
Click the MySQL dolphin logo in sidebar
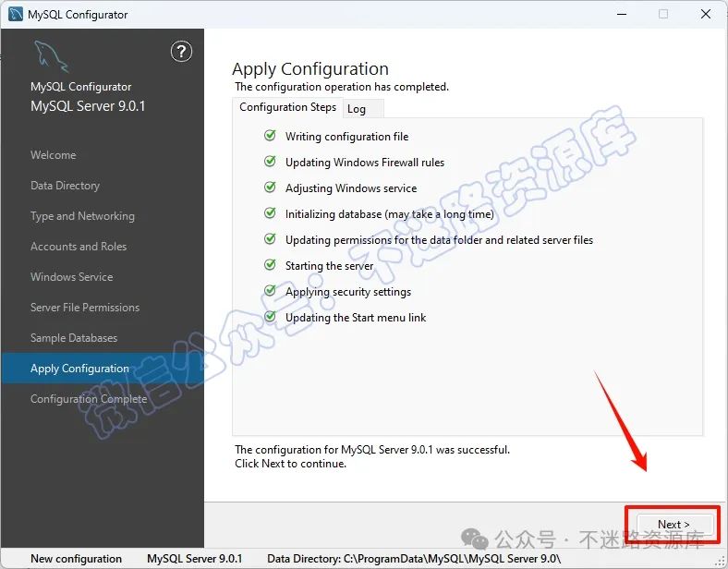coord(51,56)
